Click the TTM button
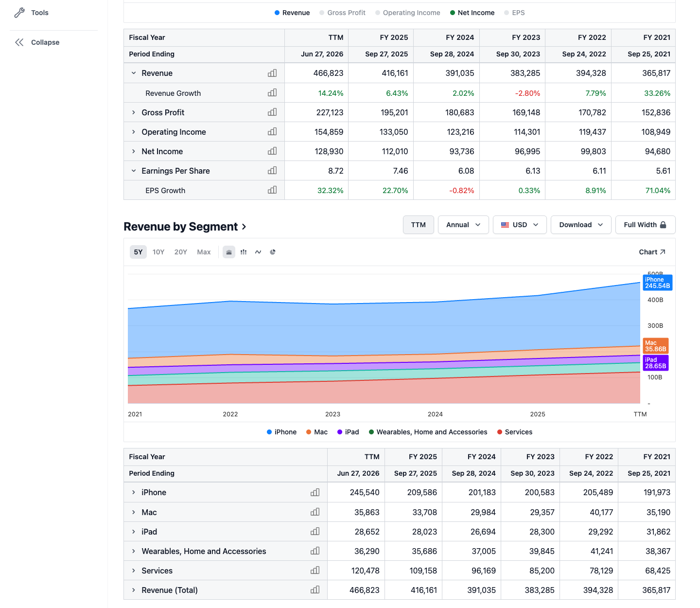This screenshot has height=608, width=700. coord(419,225)
